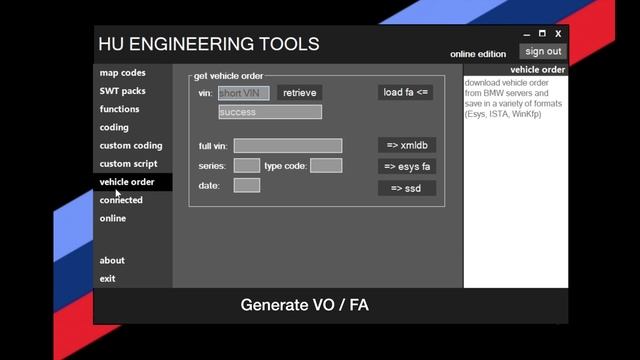Click the retrieve button
Viewport: 640px width, 360px height.
(300, 93)
